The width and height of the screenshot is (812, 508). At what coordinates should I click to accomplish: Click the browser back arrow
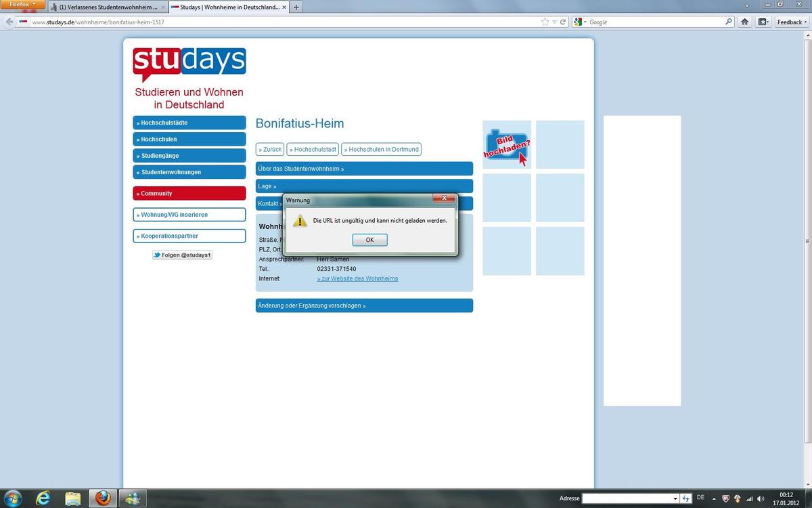(x=9, y=22)
